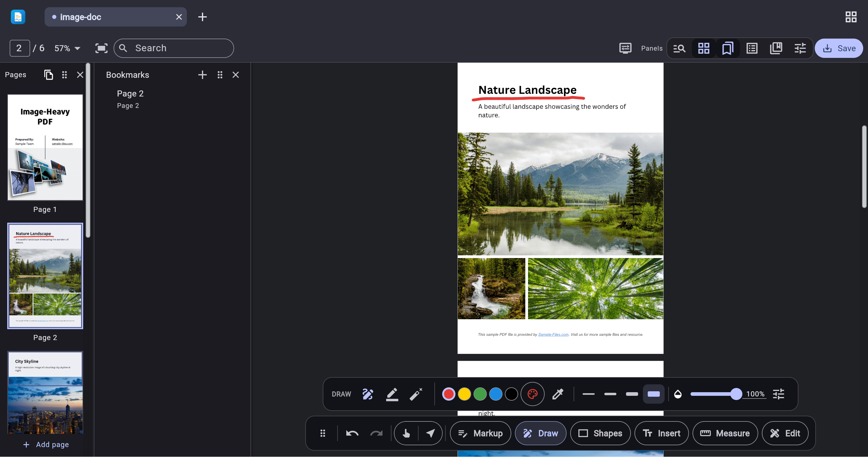
Task: Select the freehand pen draw tool
Action: pyautogui.click(x=368, y=394)
